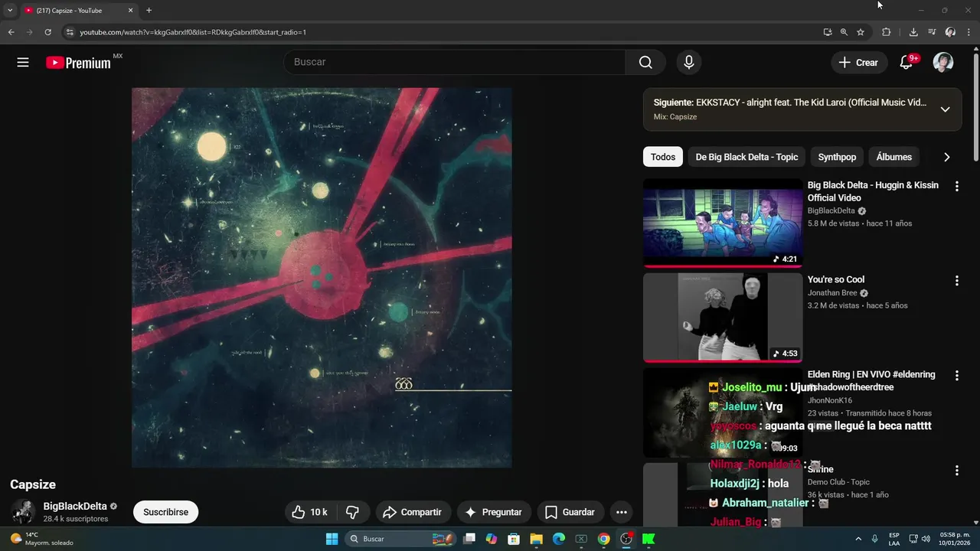
Task: Reload the current page
Action: 47,32
